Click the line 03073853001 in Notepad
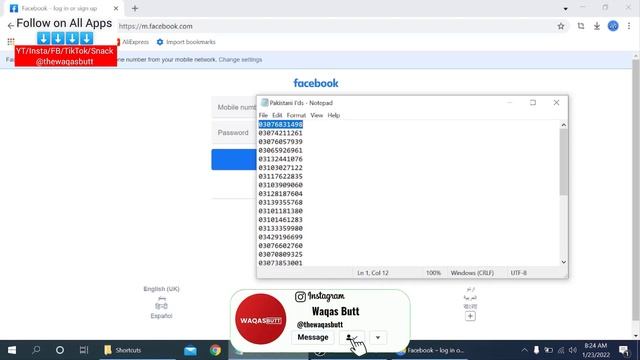This screenshot has height=360, width=640. pos(280,263)
